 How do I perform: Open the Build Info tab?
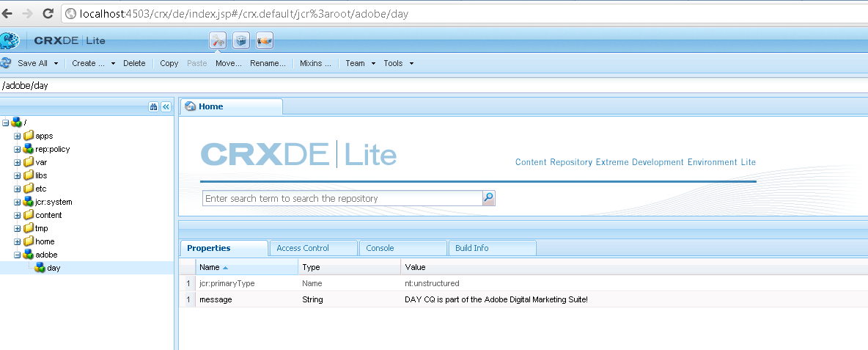(492, 248)
